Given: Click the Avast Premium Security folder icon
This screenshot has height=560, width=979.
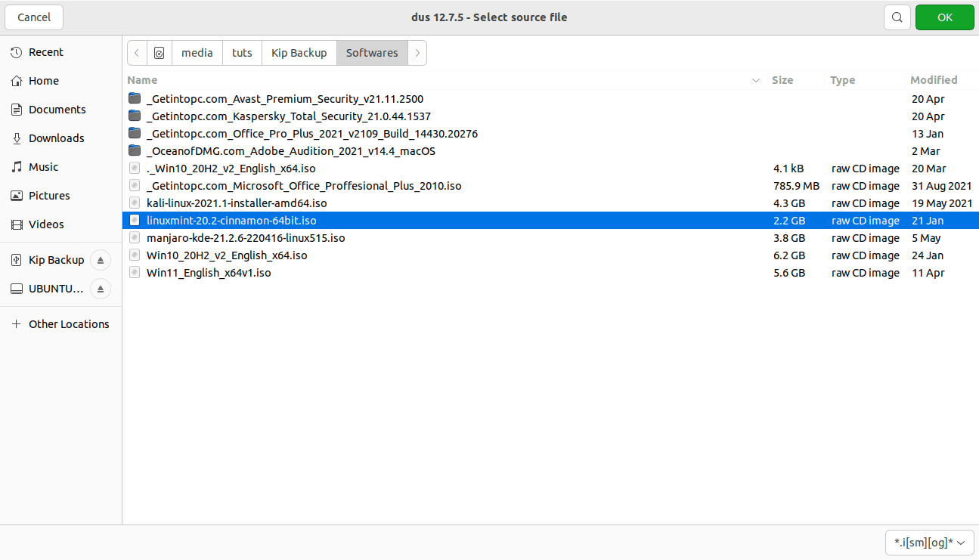Looking at the screenshot, I should [135, 98].
